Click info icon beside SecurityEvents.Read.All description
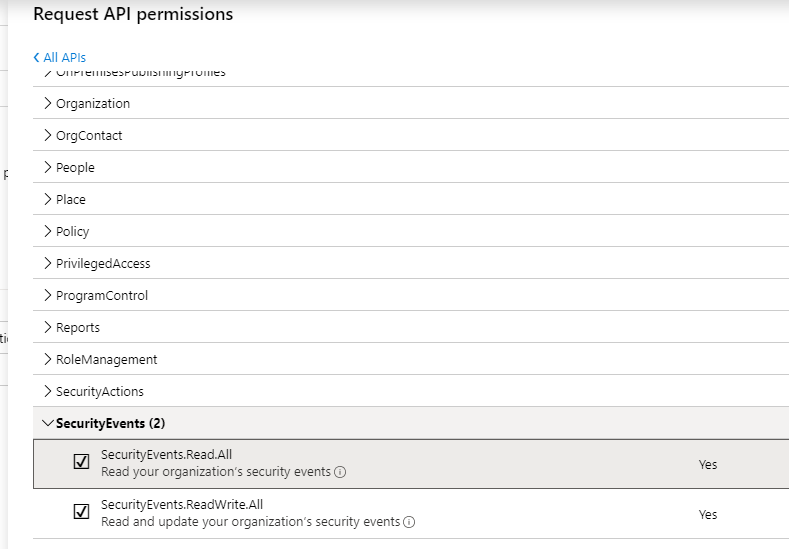 [x=341, y=472]
